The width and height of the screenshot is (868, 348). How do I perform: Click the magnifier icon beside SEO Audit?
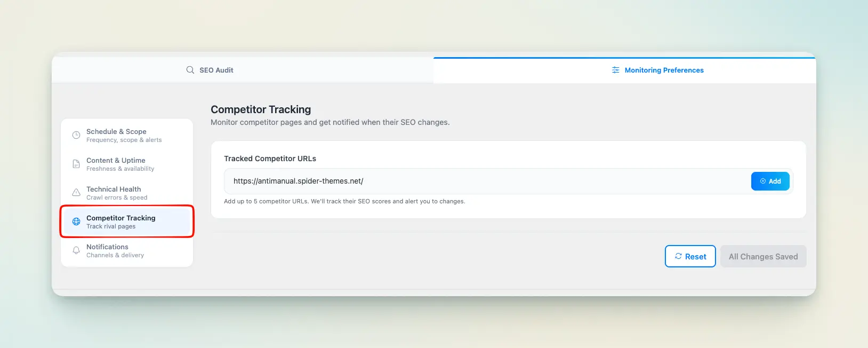(x=190, y=70)
